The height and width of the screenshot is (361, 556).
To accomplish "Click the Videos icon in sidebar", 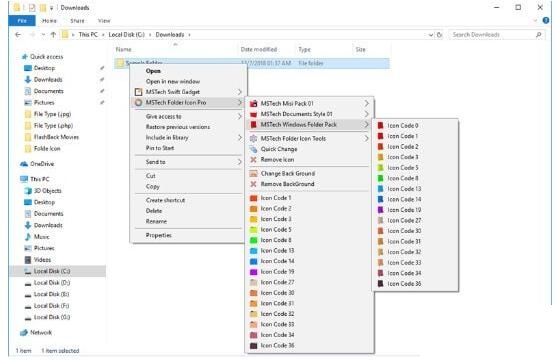I will pos(28,260).
